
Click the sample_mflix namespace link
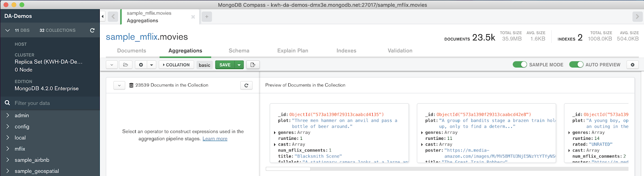(132, 37)
